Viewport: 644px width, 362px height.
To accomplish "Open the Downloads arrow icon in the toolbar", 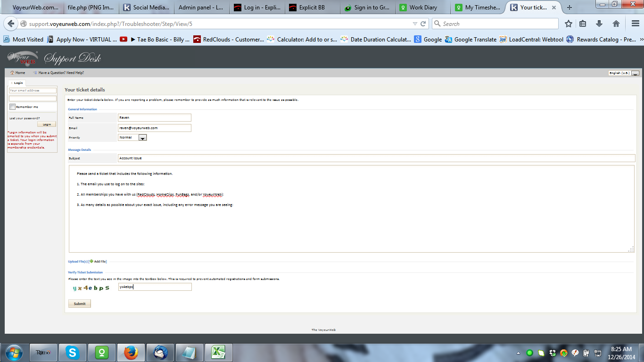I will tap(599, 23).
